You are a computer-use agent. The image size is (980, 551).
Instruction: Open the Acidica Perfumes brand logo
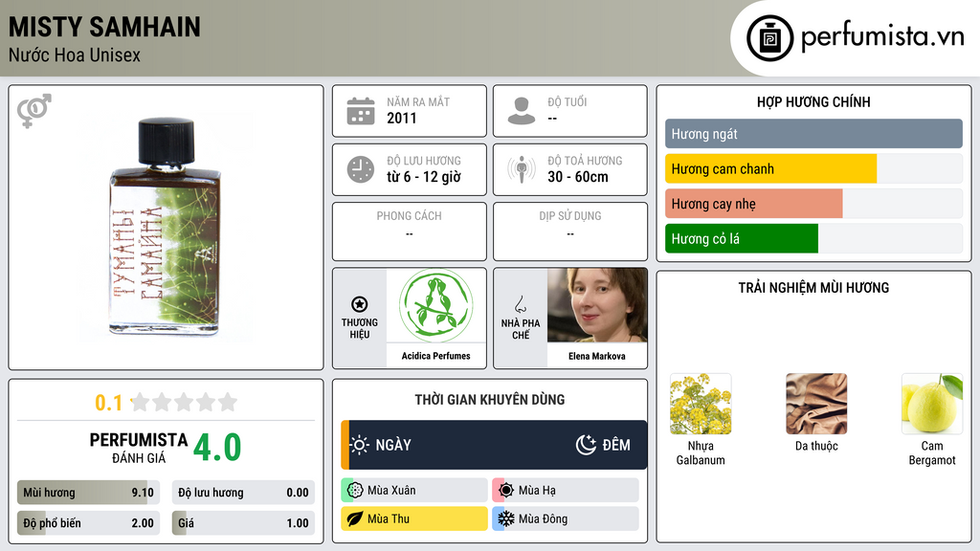(x=436, y=305)
